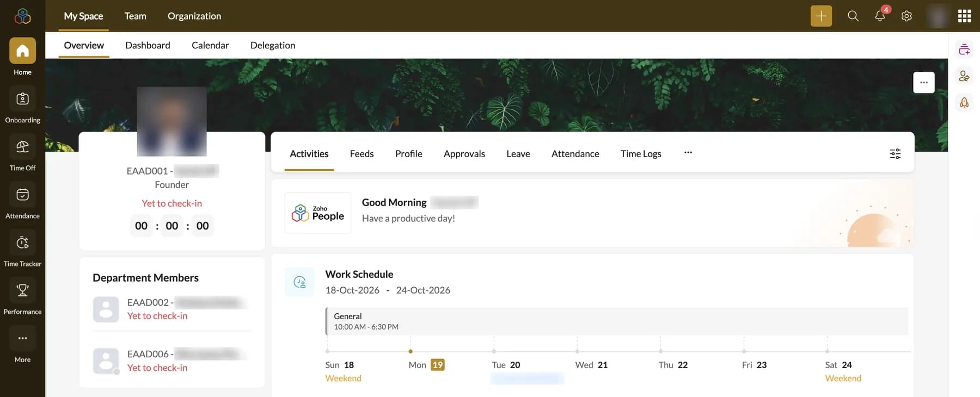The height and width of the screenshot is (397, 980).
Task: Go to Time Off module
Action: click(22, 146)
